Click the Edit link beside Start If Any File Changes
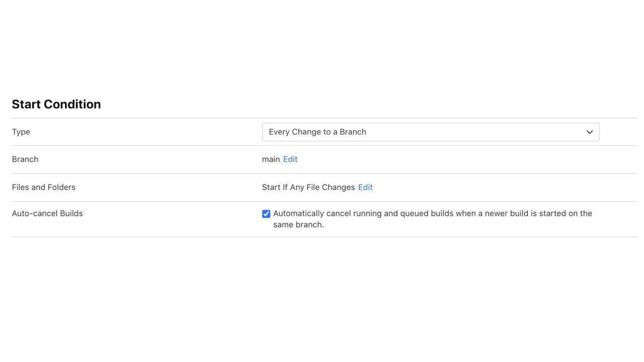 (365, 187)
